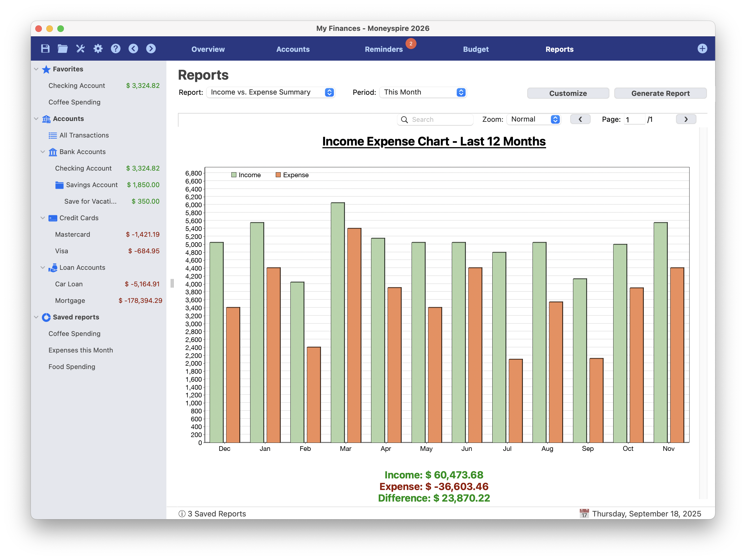Image resolution: width=746 pixels, height=560 pixels.
Task: Open the Report type dropdown
Action: tap(271, 92)
